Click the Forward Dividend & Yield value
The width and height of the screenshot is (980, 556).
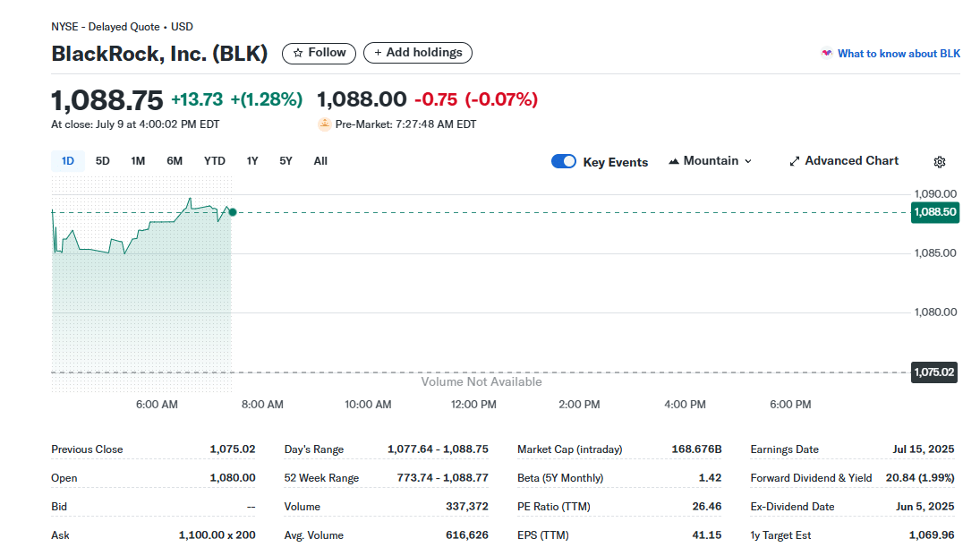point(920,478)
